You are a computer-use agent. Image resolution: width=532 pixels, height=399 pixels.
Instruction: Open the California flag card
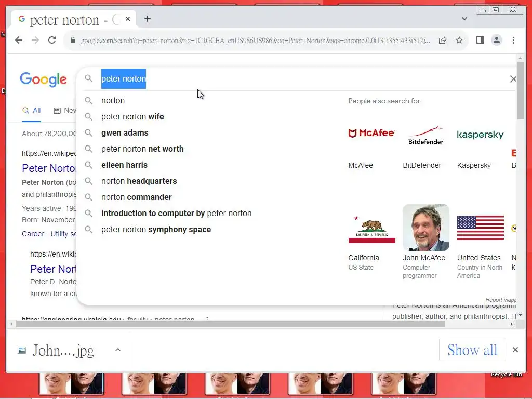click(x=372, y=229)
